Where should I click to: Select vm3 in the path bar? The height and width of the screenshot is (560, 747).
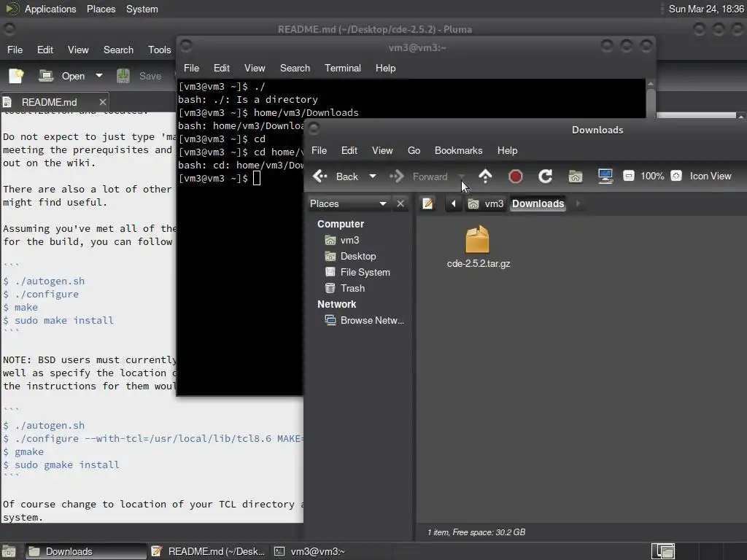[x=486, y=204]
